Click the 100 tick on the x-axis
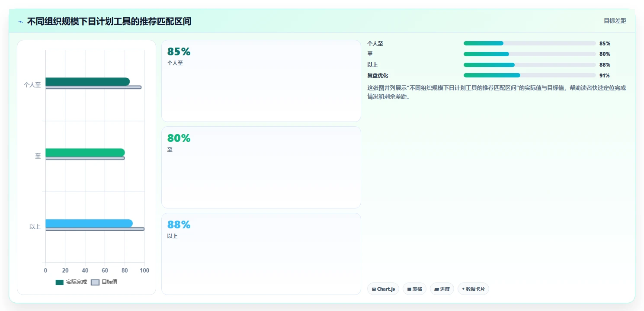 pos(144,270)
